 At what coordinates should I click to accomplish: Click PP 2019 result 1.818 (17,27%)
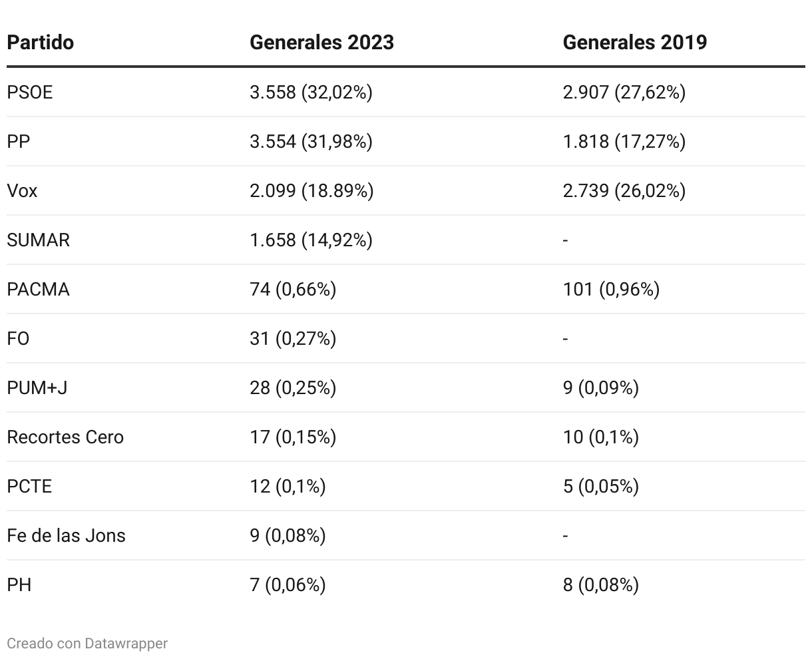[624, 142]
